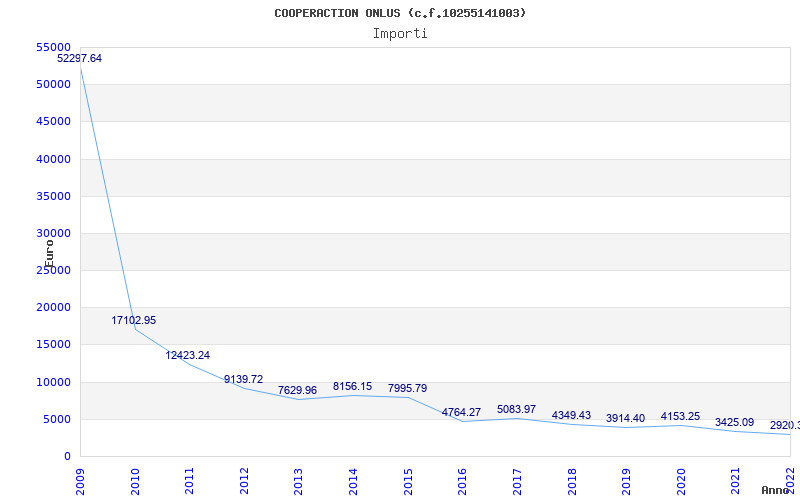Click the Euro y-axis label

[x=49, y=252]
